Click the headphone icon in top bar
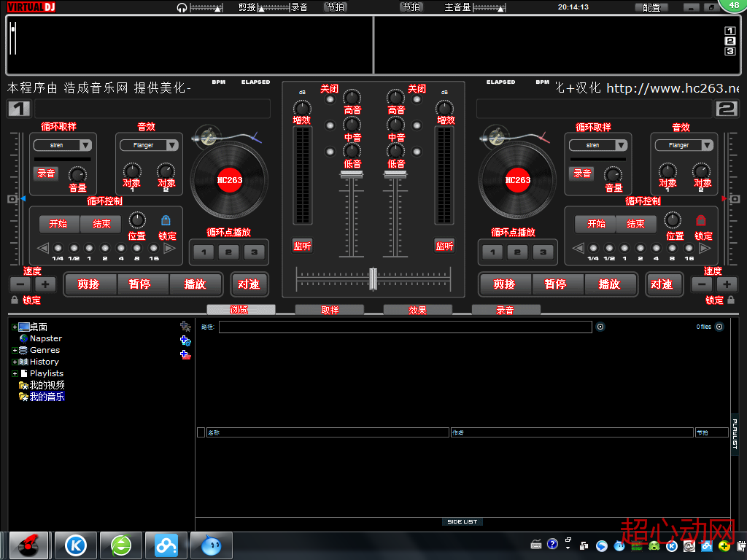The height and width of the screenshot is (560, 747). [x=182, y=7]
